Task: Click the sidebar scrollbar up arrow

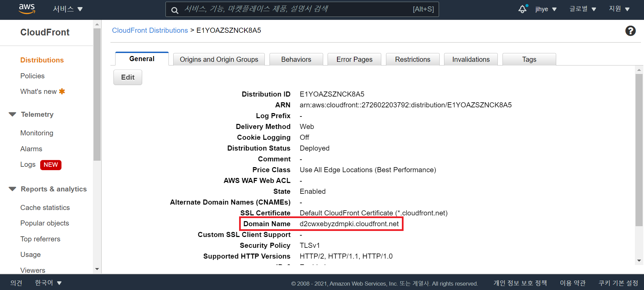Action: [97, 24]
